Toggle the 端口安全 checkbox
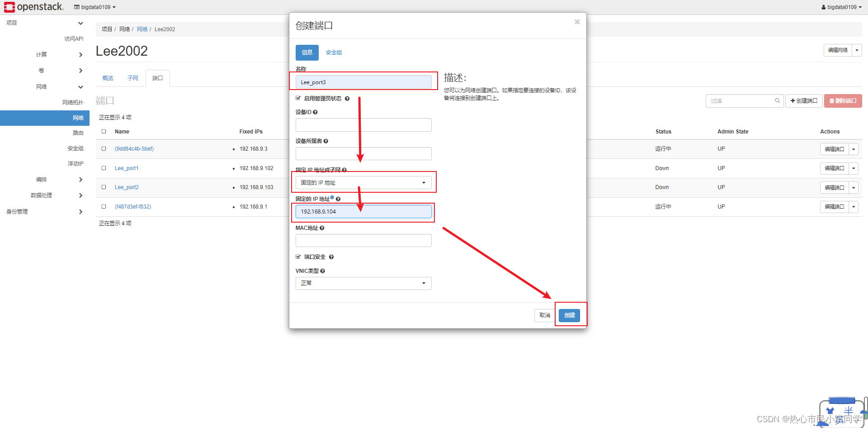Screen dimensions: 868x428 (298, 257)
